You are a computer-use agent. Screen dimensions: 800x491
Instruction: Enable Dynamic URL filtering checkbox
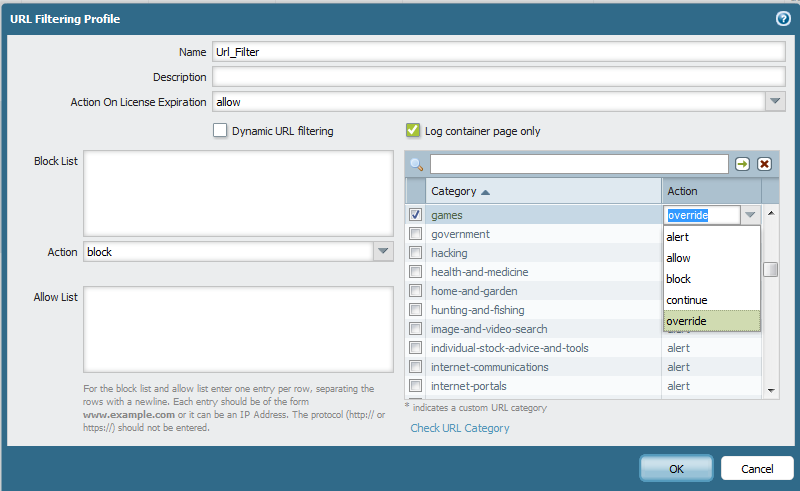point(220,130)
